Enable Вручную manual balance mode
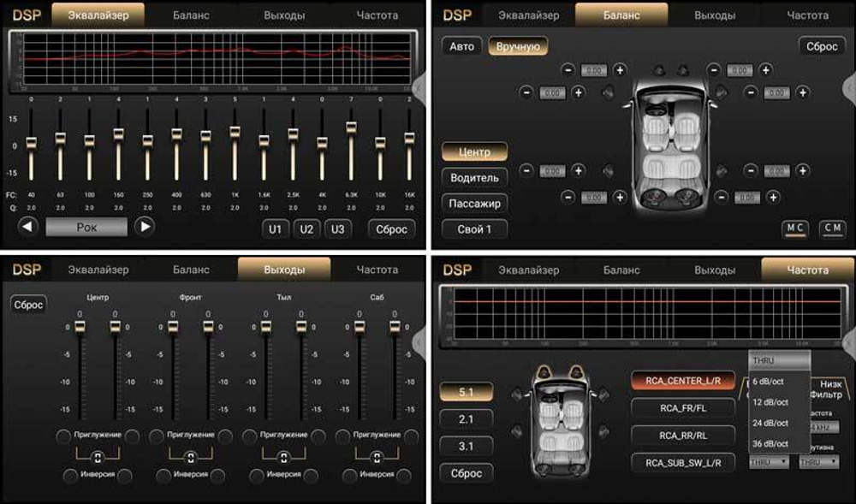Image resolution: width=856 pixels, height=504 pixels. tap(518, 46)
